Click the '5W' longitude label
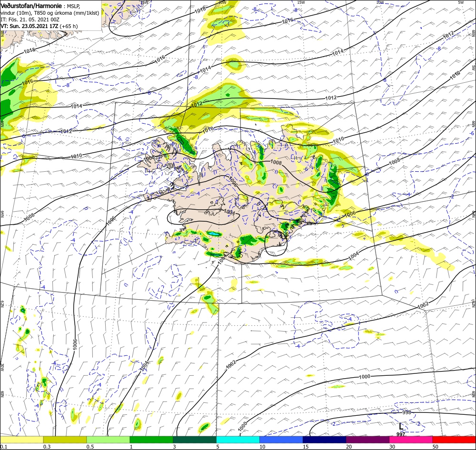476x450 pixels. [x=461, y=2]
